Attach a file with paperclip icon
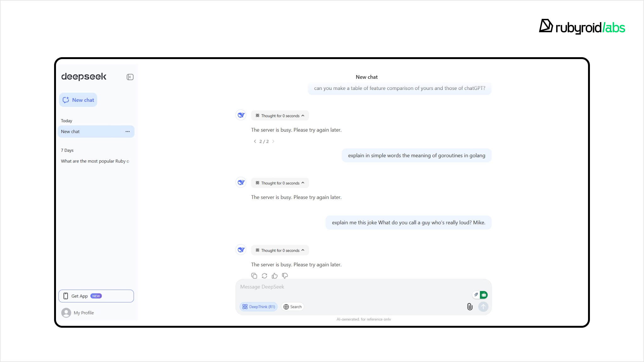644x362 pixels. [x=470, y=307]
